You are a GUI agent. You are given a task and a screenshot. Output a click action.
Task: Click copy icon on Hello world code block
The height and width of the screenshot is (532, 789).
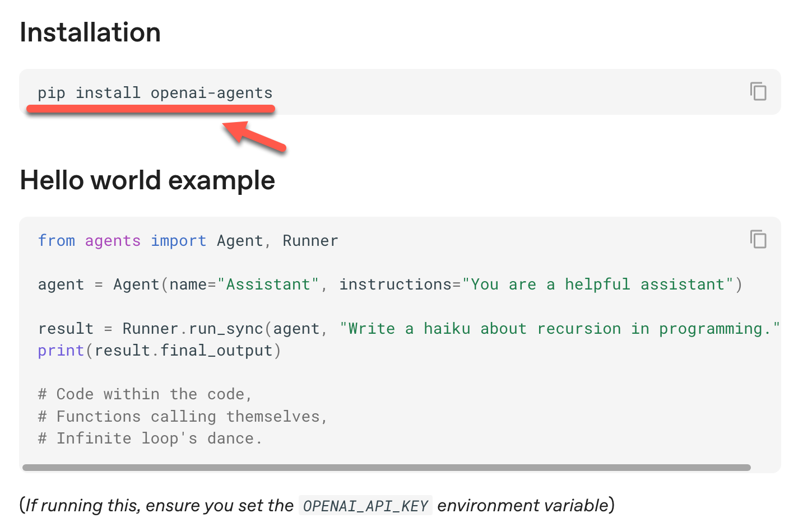[x=758, y=239]
